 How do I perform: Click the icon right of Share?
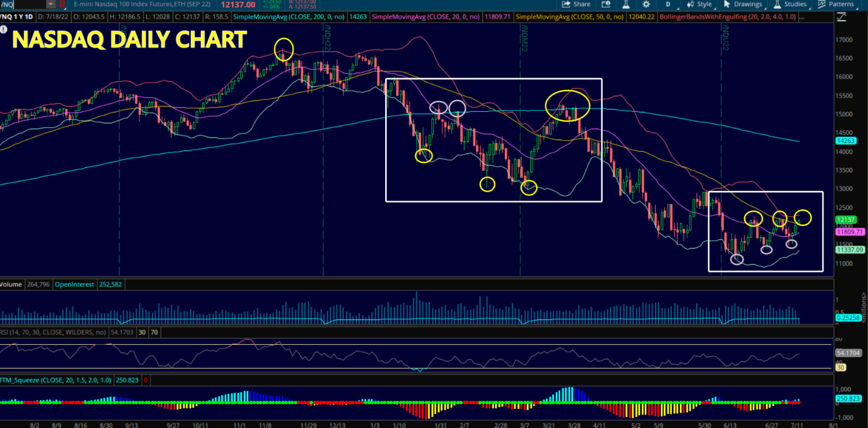coord(606,4)
